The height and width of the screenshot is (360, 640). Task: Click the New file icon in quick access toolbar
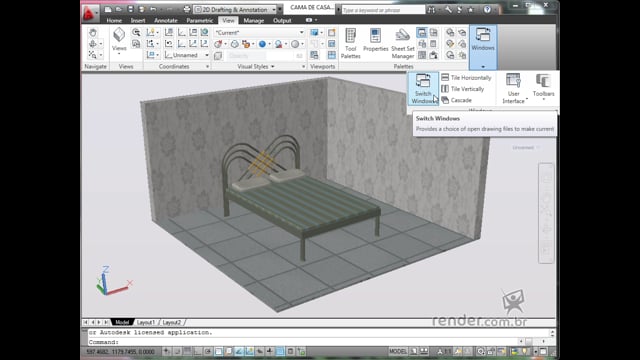click(x=108, y=9)
